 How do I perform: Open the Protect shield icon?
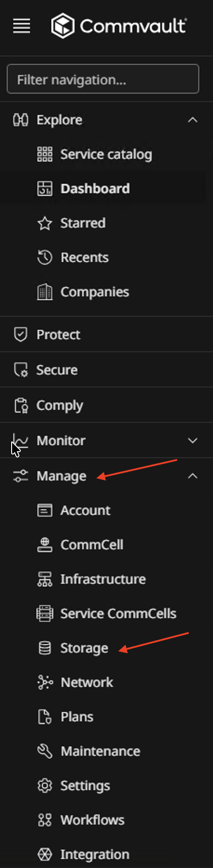[x=20, y=334]
